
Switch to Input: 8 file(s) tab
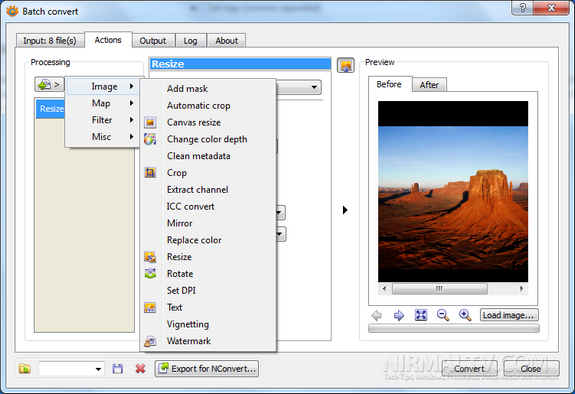tap(50, 41)
